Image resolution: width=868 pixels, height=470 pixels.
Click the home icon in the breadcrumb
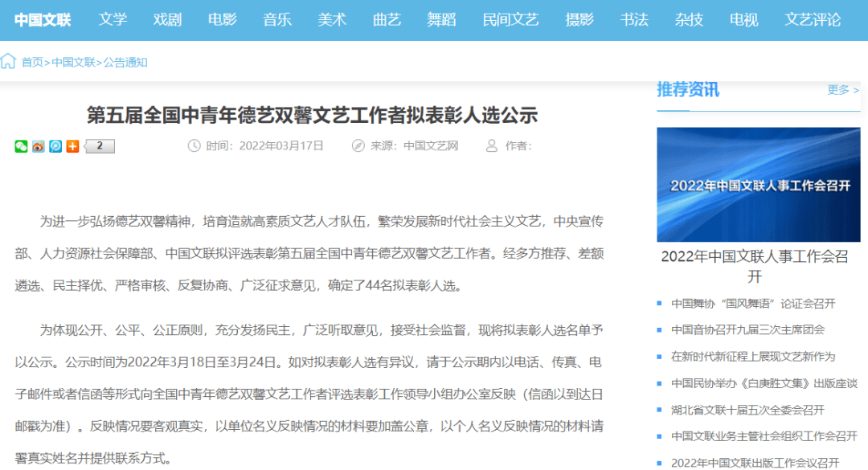coord(8,61)
